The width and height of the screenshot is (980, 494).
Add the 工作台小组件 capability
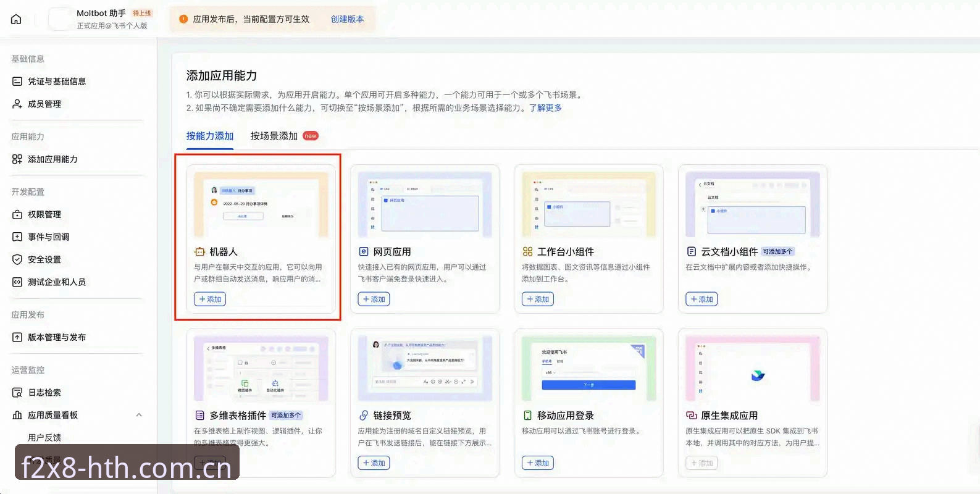pyautogui.click(x=538, y=299)
